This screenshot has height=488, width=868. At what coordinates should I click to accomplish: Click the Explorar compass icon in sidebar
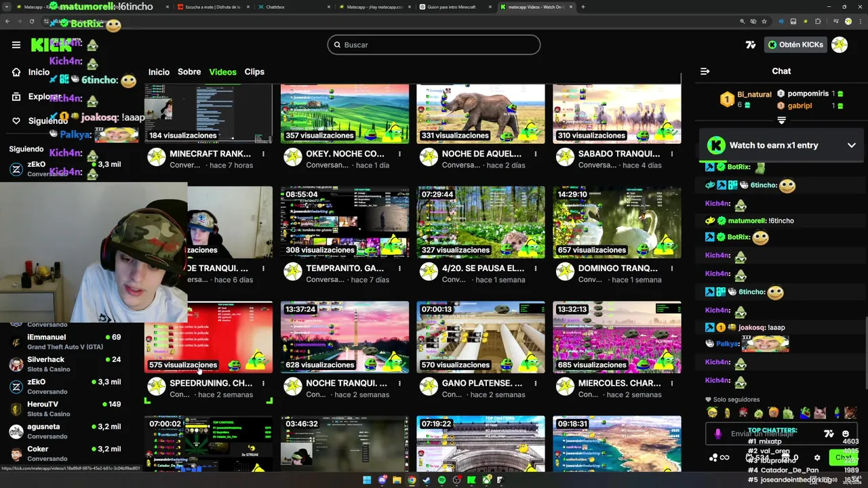16,96
